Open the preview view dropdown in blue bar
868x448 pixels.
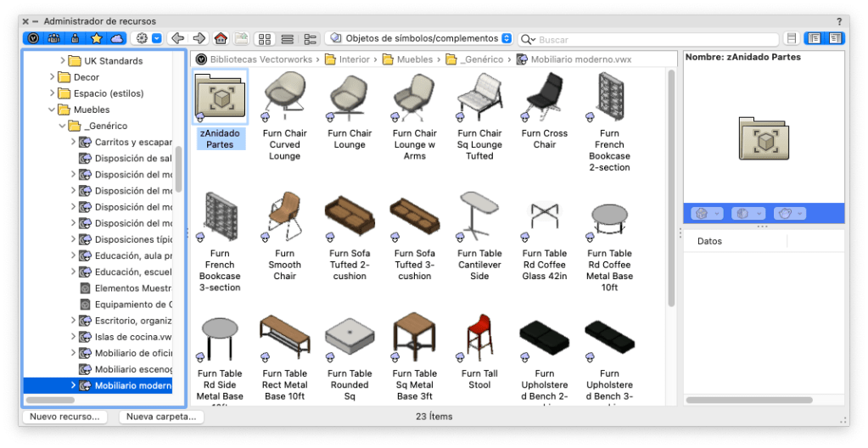(706, 213)
